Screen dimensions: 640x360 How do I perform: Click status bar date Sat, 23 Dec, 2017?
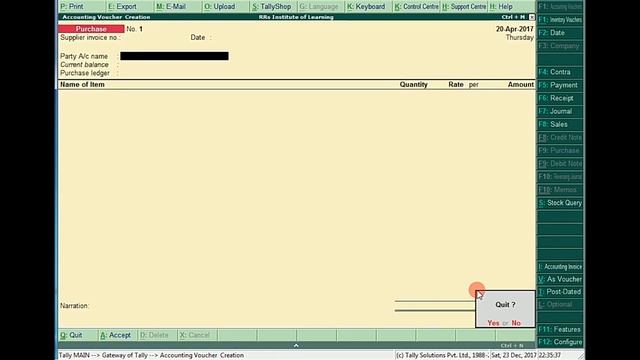pos(514,355)
